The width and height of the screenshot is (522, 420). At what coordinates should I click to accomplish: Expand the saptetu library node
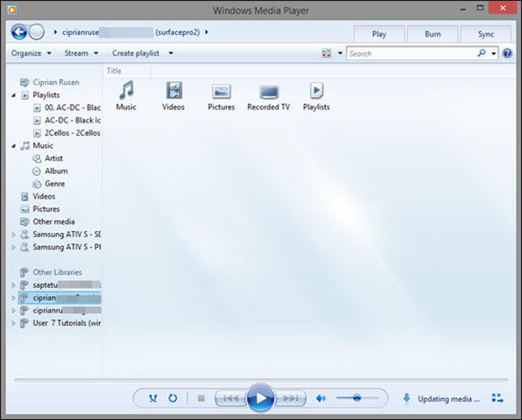pos(13,285)
